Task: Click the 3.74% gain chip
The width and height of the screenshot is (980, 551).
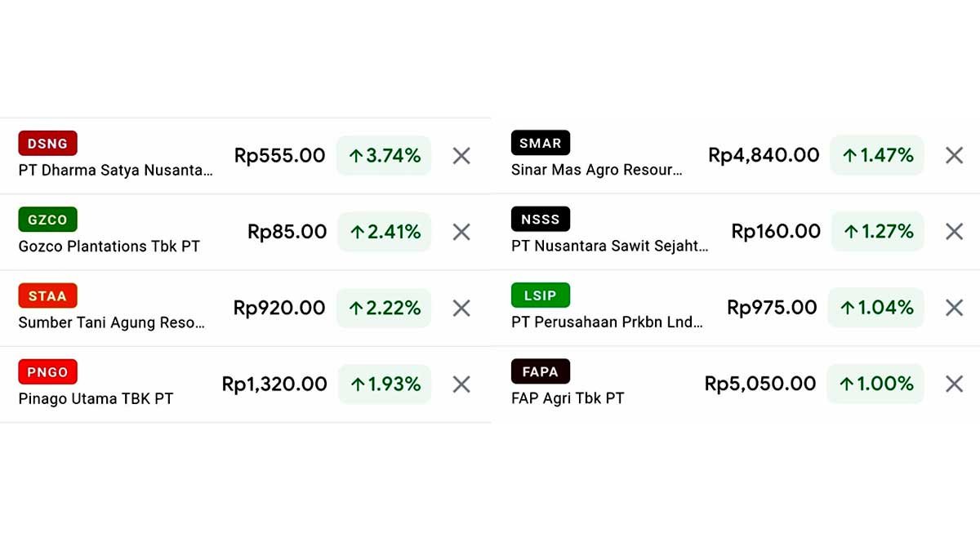Action: click(x=384, y=156)
